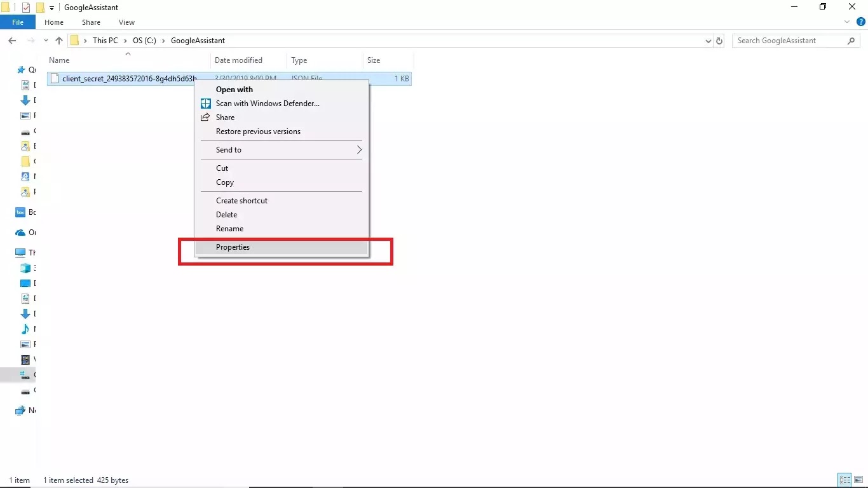
Task: Open Customize Quick Access Toolbar dropdown
Action: [52, 8]
